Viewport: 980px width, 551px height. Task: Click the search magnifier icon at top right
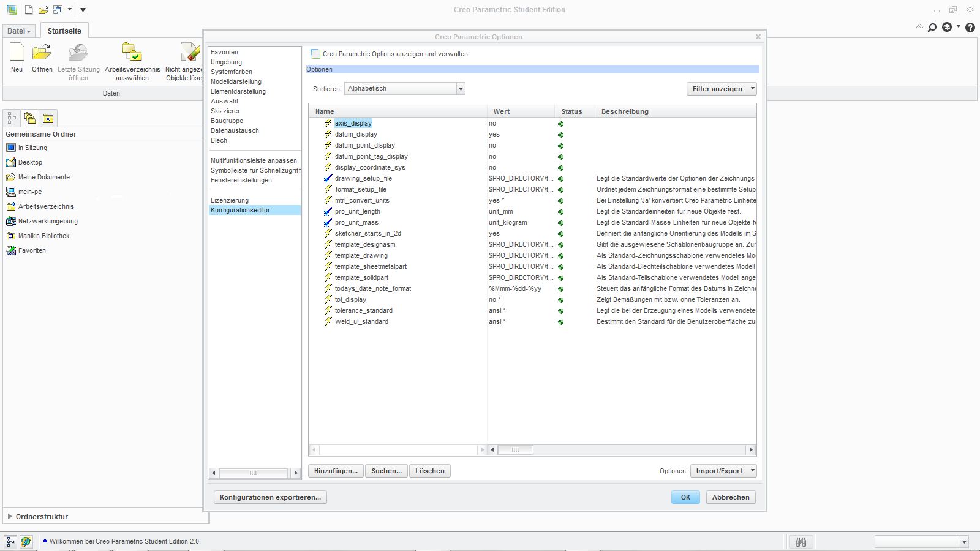coord(932,28)
